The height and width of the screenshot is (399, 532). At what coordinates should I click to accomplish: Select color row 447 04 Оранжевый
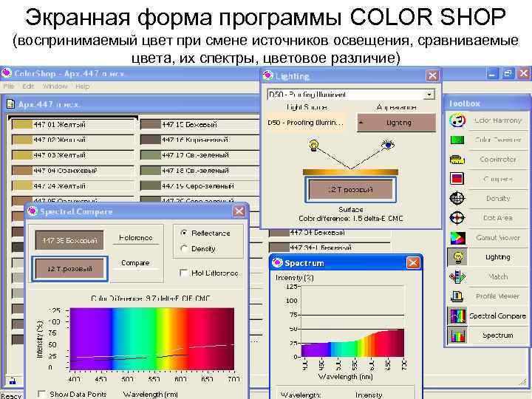(x=73, y=171)
